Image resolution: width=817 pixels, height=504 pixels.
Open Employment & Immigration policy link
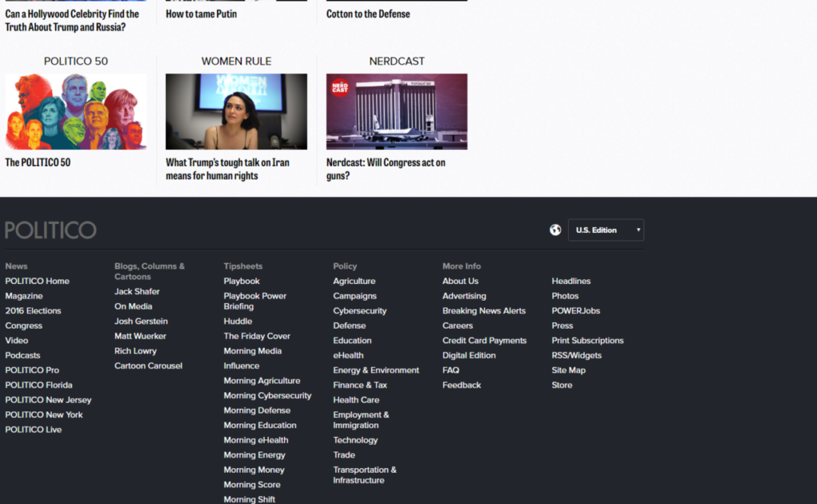361,420
